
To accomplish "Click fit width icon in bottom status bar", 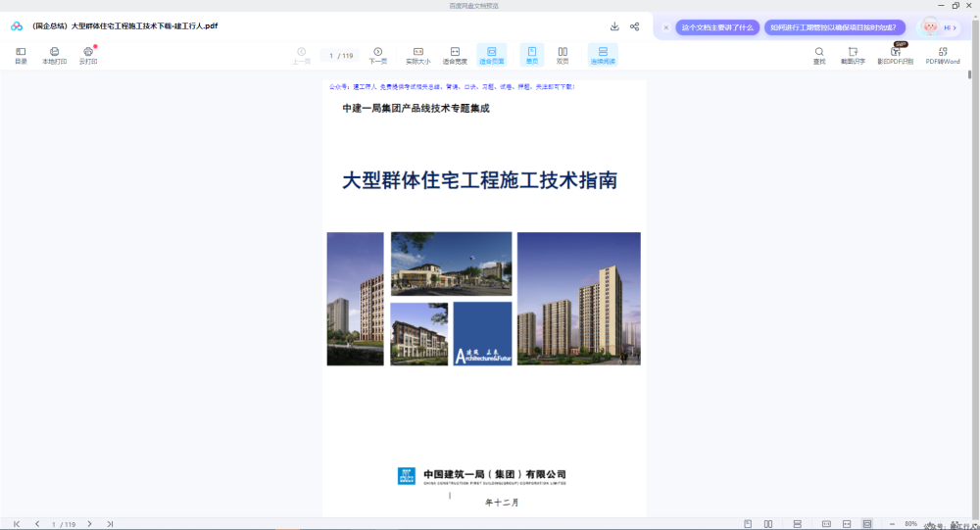I will click(847, 524).
